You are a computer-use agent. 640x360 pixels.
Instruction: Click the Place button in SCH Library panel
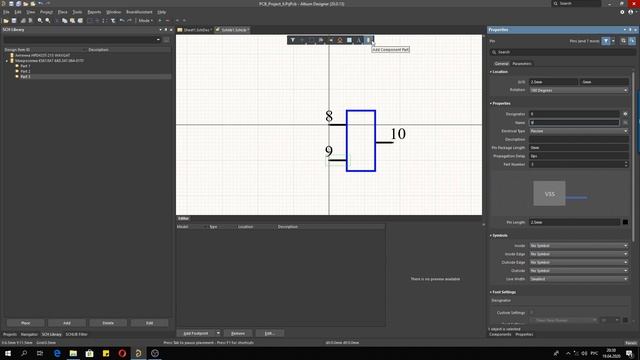tap(25, 323)
